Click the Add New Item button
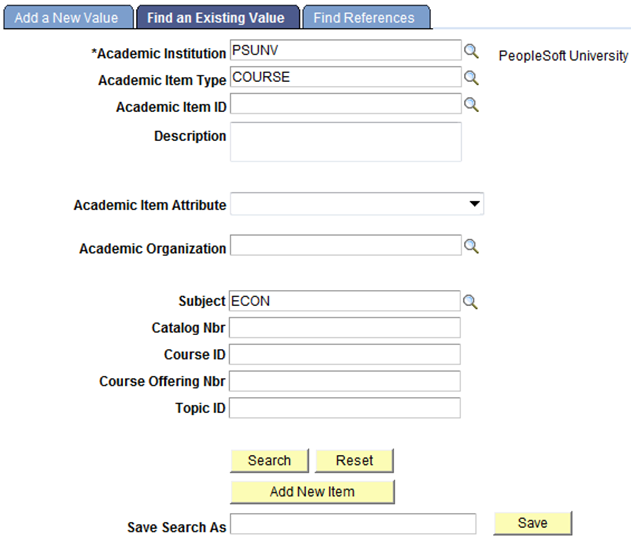 pyautogui.click(x=312, y=491)
